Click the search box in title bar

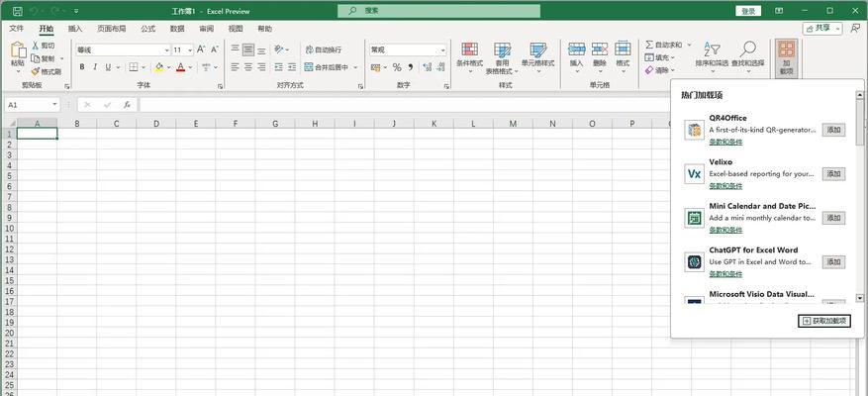439,11
